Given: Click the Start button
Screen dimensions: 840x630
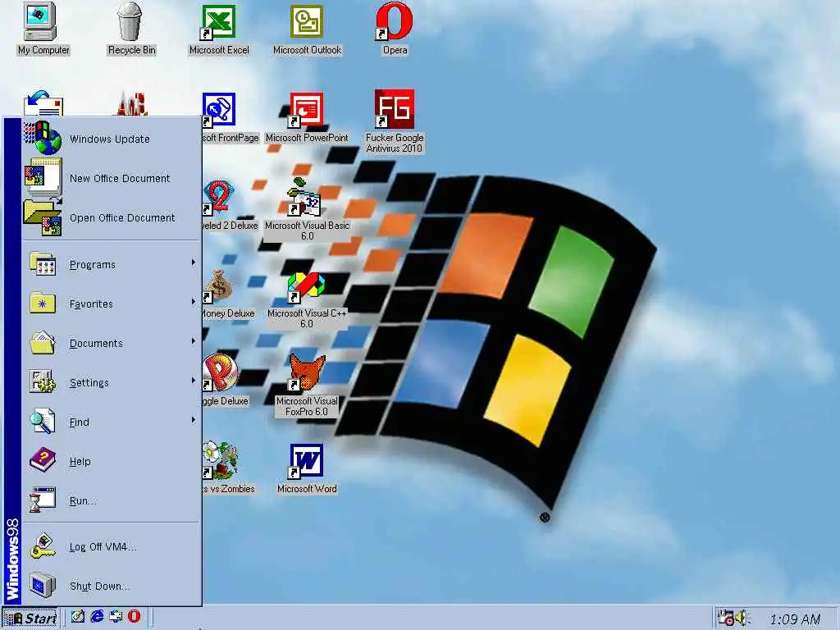Looking at the screenshot, I should coord(30,619).
